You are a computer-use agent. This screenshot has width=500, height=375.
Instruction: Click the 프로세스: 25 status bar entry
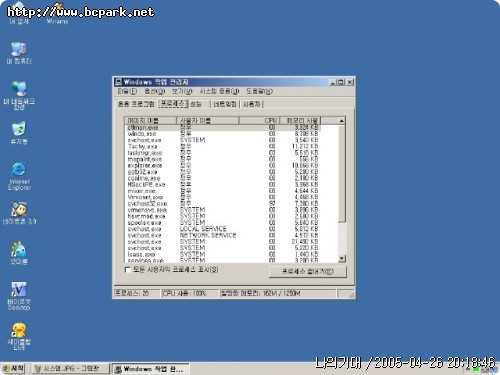pos(136,293)
